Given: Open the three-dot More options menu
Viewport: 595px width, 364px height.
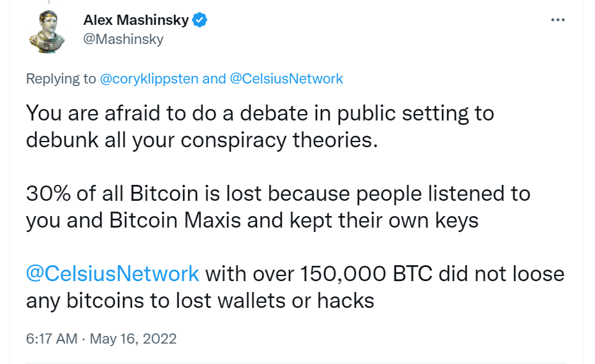Looking at the screenshot, I should [x=558, y=20].
